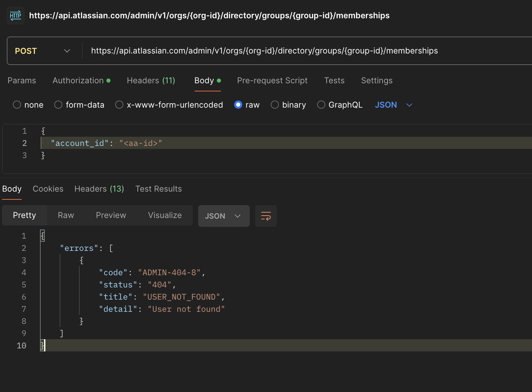Screen dimensions: 532x392
Task: Click the "User not found" detail value
Action: click(x=186, y=309)
